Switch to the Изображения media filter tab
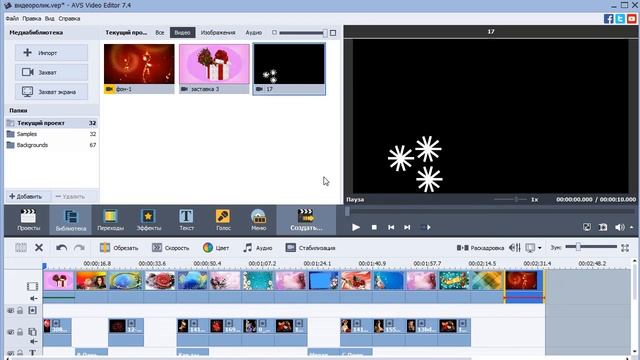Screen dimensions: 640x360 [218, 33]
